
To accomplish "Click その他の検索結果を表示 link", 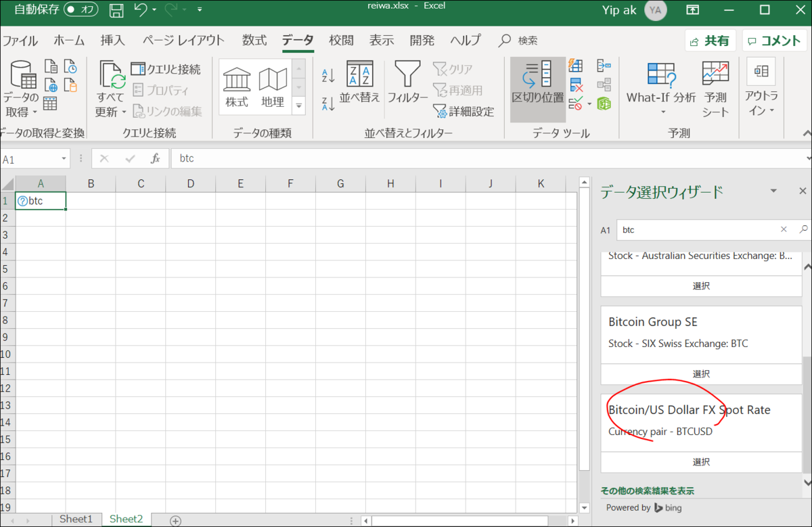I will 648,490.
